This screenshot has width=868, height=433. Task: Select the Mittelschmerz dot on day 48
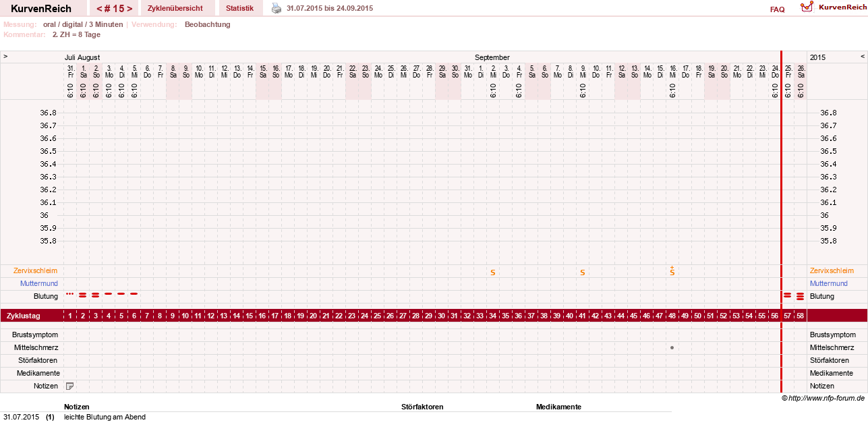pyautogui.click(x=672, y=347)
